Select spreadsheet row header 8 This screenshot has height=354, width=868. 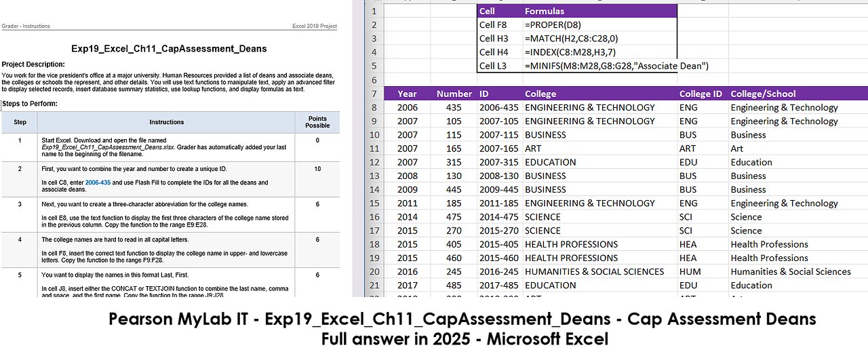(x=374, y=107)
